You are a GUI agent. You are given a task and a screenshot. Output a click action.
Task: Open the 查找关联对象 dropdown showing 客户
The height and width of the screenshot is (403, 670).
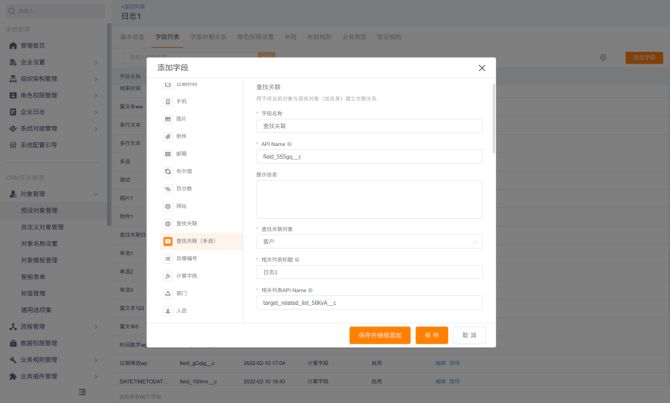369,241
